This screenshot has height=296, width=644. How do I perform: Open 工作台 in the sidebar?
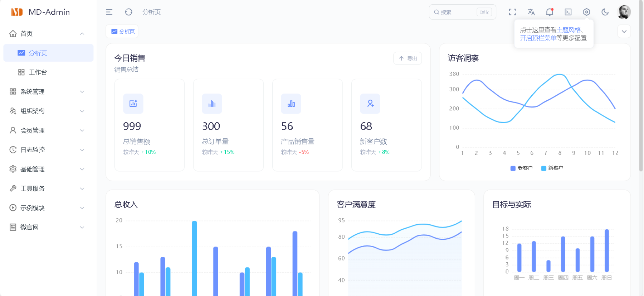pyautogui.click(x=48, y=72)
